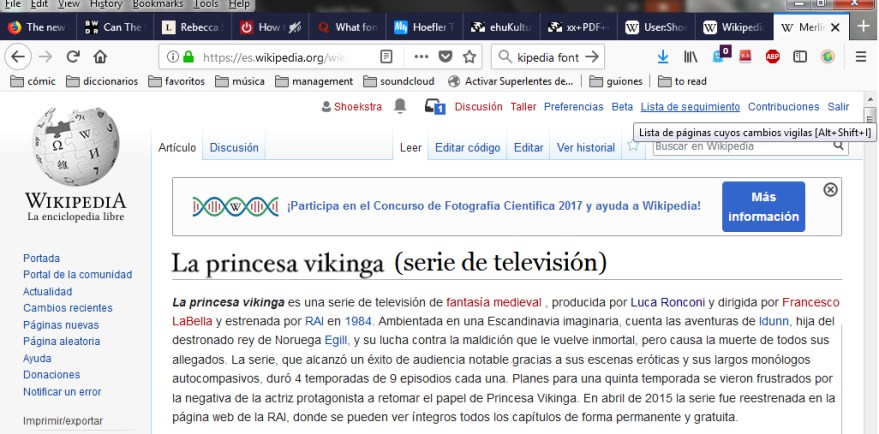Click the Wikipedia globe logo
879x434 pixels.
click(76, 148)
